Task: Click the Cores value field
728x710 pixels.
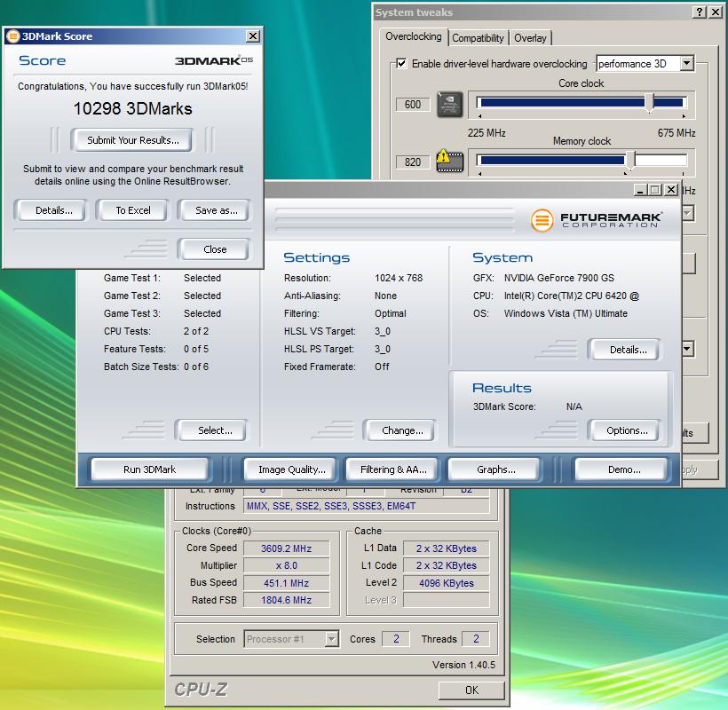Action: 396,639
